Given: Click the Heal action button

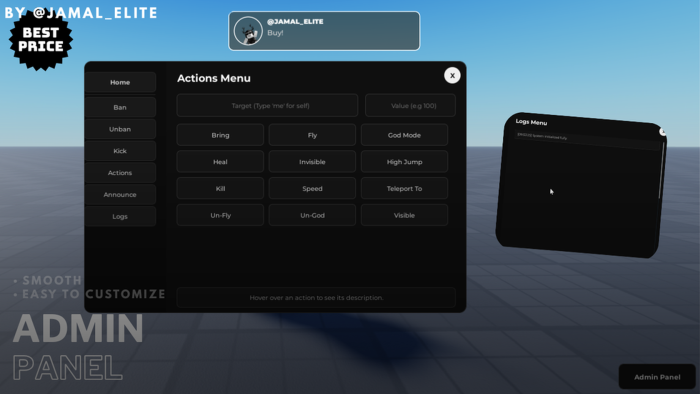Looking at the screenshot, I should click(x=220, y=162).
